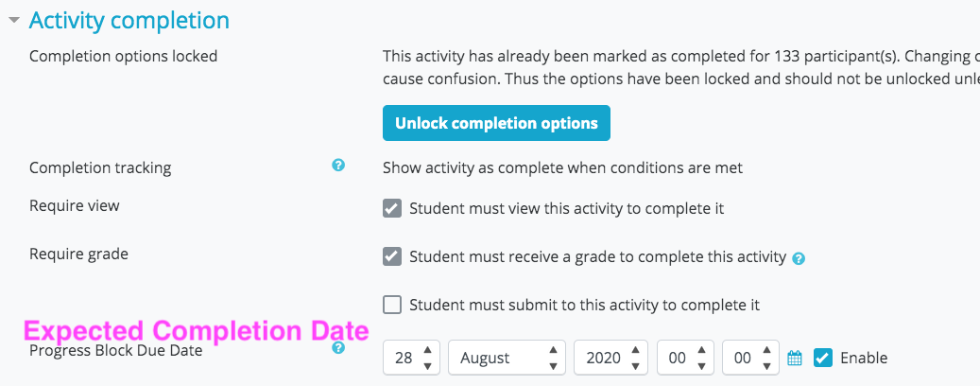Screen dimensions: 980x386
Task: Check 'Student must submit to this activity'
Action: [x=392, y=305]
